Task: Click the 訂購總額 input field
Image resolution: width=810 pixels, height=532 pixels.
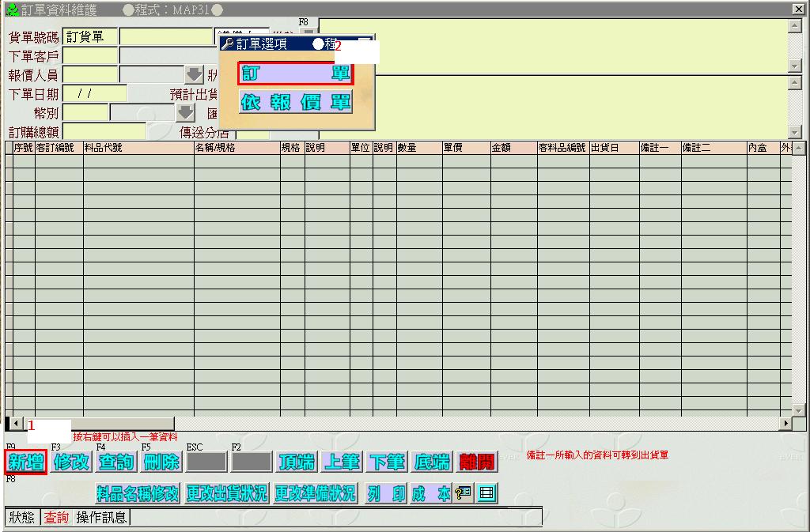Action: point(104,132)
